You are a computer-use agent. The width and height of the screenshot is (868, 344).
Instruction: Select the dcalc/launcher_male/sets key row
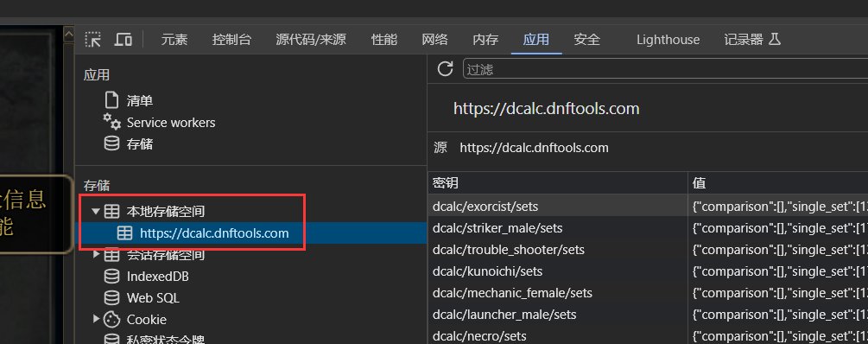pos(557,314)
